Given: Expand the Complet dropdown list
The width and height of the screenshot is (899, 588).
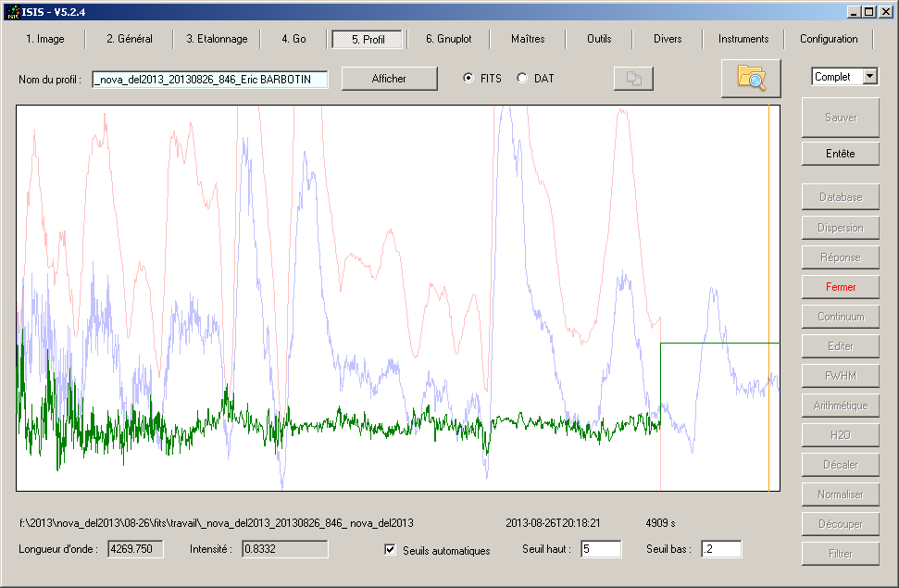Looking at the screenshot, I should [x=869, y=77].
